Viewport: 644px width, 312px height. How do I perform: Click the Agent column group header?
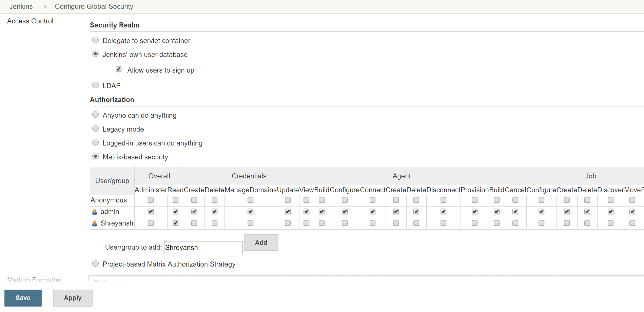tap(402, 176)
